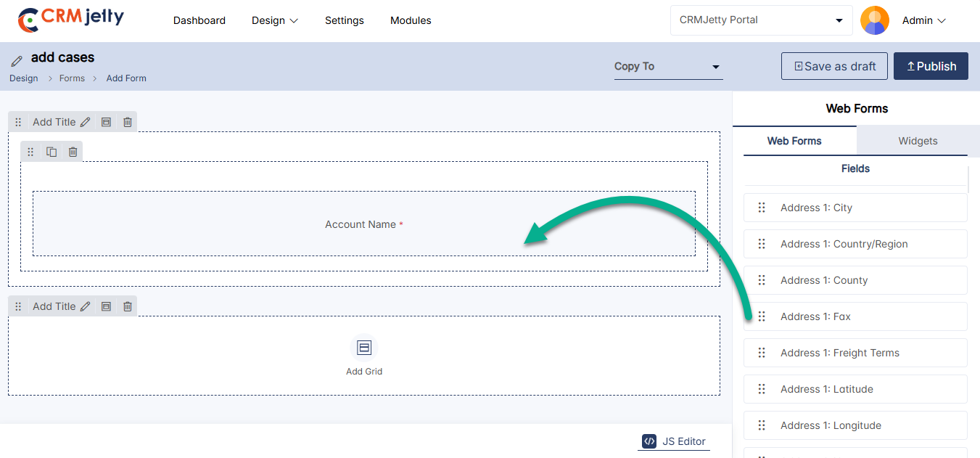Screen dimensions: 980x458
Task: Expand the Admin account menu
Action: [x=923, y=20]
